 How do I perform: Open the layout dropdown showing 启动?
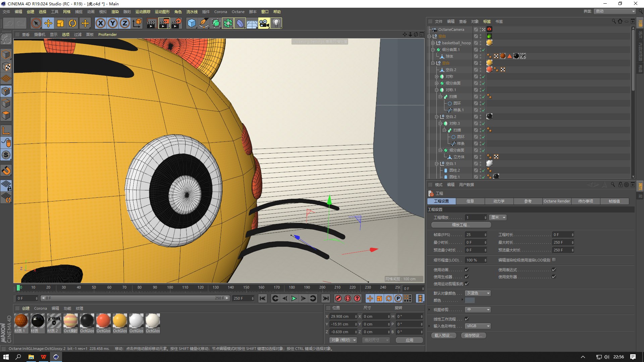[x=615, y=11]
